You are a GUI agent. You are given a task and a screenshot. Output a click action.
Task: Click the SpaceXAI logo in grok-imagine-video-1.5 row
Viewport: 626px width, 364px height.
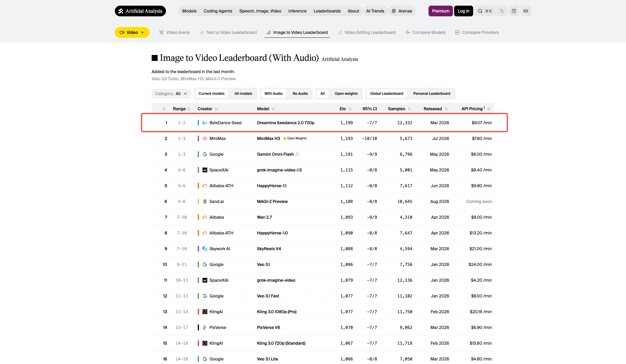tap(205, 170)
